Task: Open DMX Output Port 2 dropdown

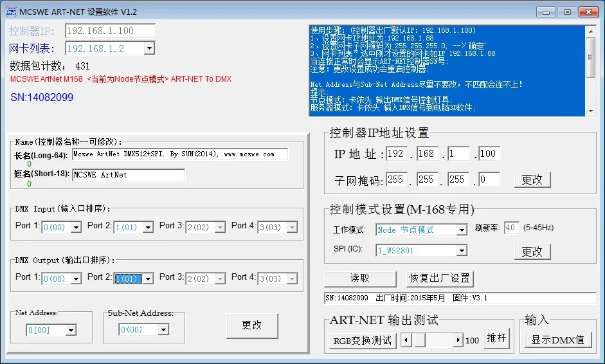Action: [148, 278]
